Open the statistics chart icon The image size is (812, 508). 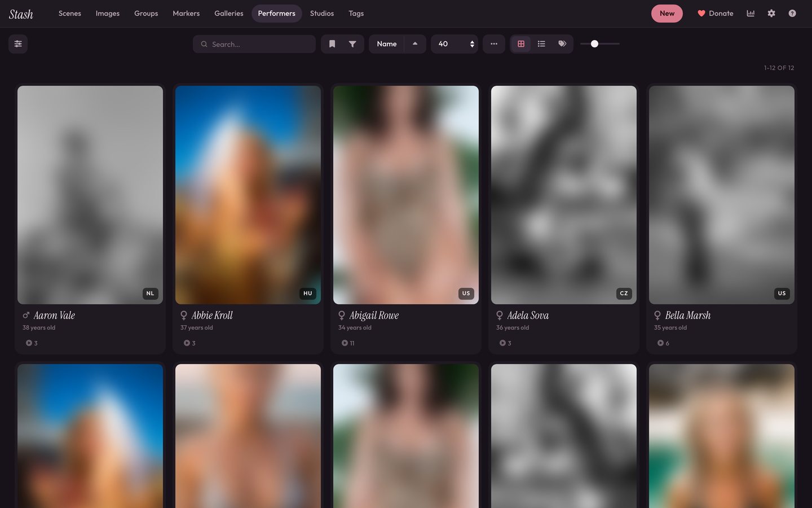[751, 14]
